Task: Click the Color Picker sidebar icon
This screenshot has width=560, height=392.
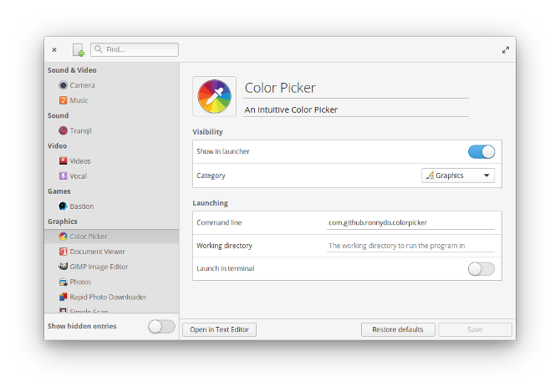Action: 63,237
